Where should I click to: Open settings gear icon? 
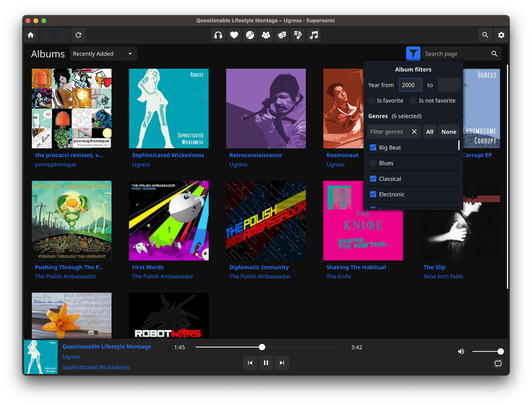tap(501, 35)
